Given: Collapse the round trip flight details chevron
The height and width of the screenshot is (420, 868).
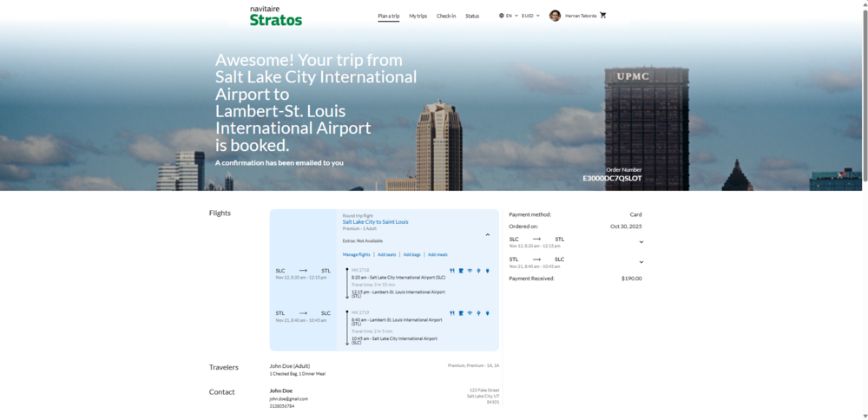Looking at the screenshot, I should [487, 235].
